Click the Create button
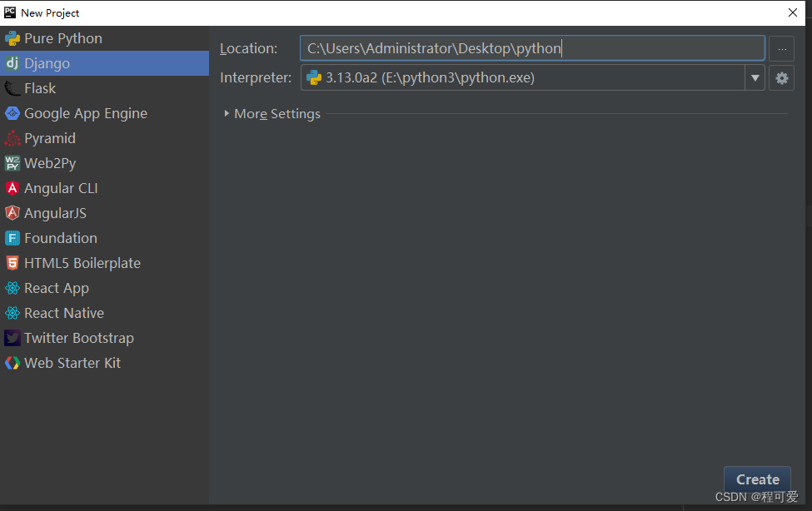Screen dimensions: 812x511 (x=756, y=479)
